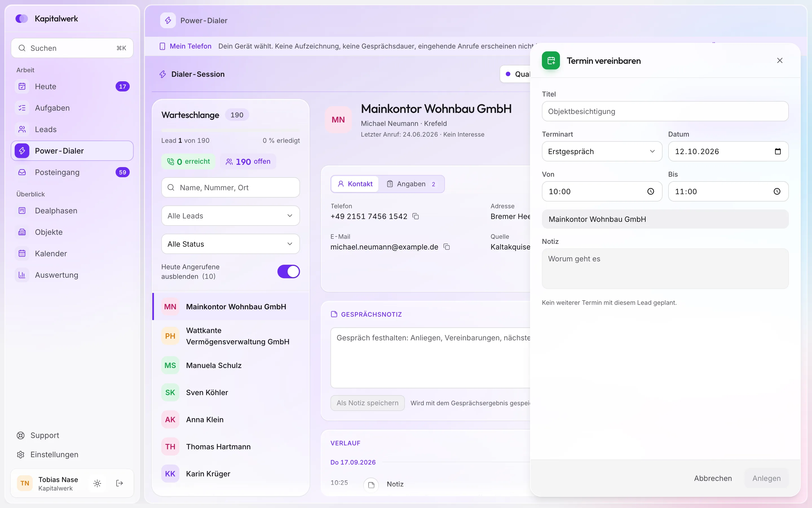The image size is (812, 508).
Task: Click the Name, Nummer, Ort search field
Action: coord(231,187)
